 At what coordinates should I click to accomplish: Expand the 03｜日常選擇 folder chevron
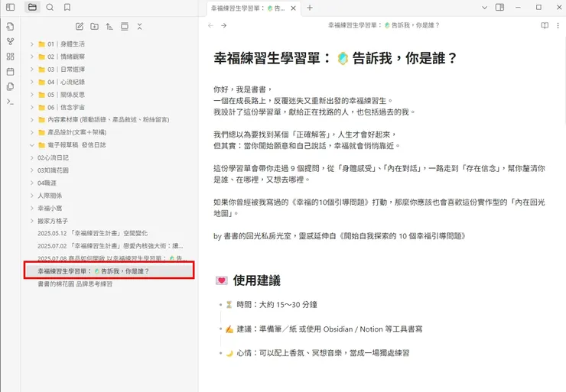(x=32, y=70)
